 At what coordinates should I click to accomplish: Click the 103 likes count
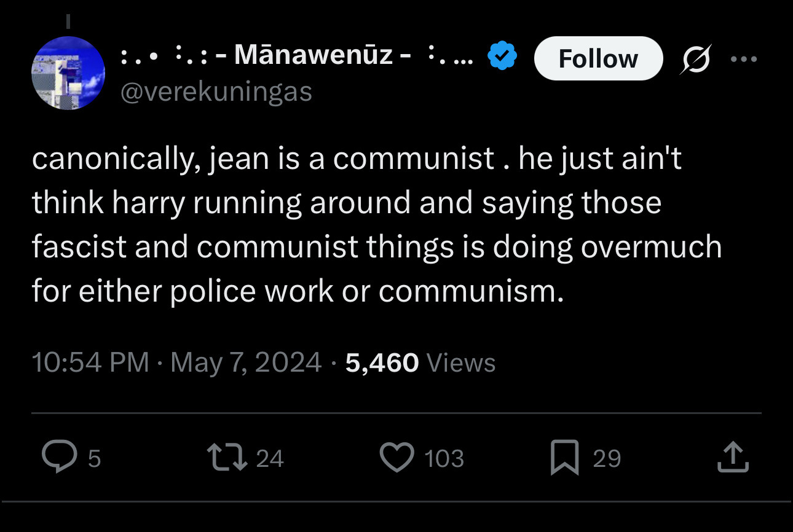click(x=444, y=459)
